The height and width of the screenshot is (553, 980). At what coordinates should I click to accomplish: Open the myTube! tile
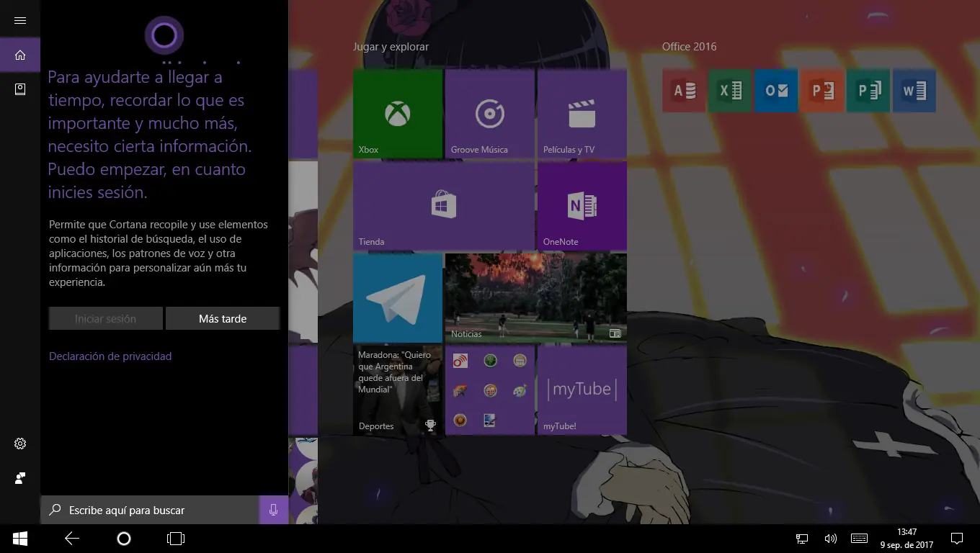(x=582, y=390)
